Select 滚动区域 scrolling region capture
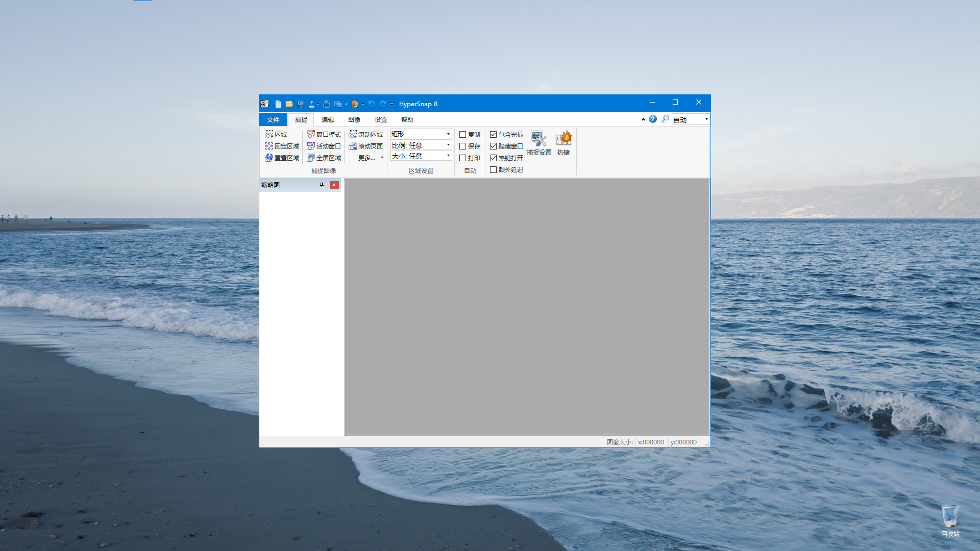The width and height of the screenshot is (980, 551). coord(365,134)
